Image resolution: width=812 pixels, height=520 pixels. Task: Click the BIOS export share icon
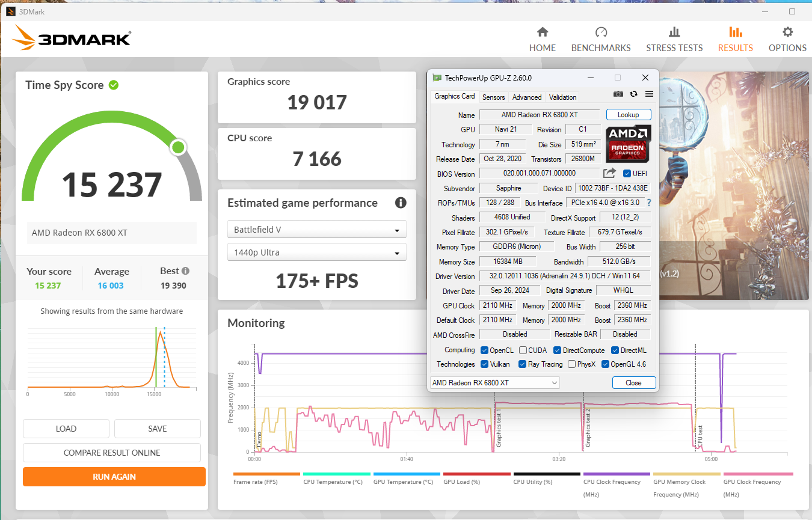[609, 173]
